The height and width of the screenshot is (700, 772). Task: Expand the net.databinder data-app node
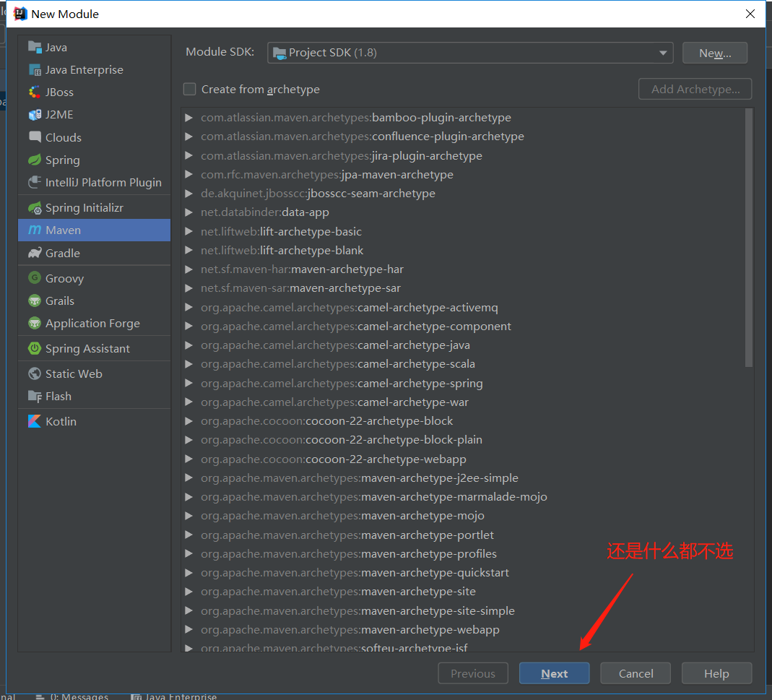(188, 212)
